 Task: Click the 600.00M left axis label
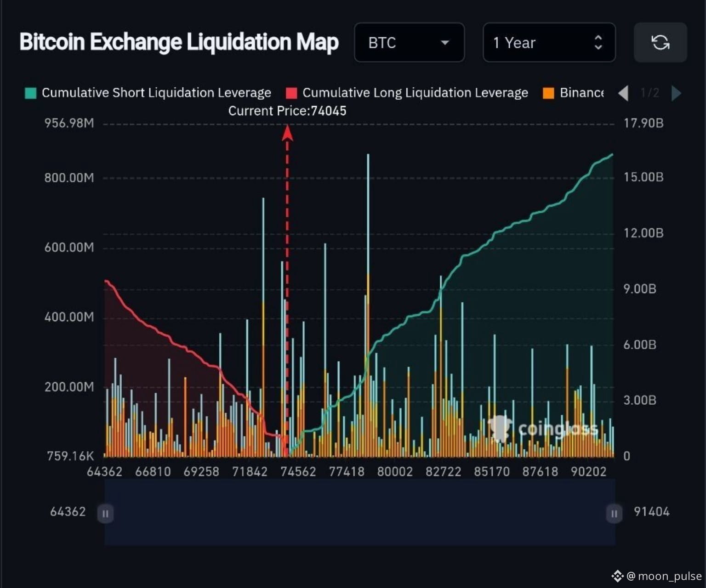click(x=69, y=248)
